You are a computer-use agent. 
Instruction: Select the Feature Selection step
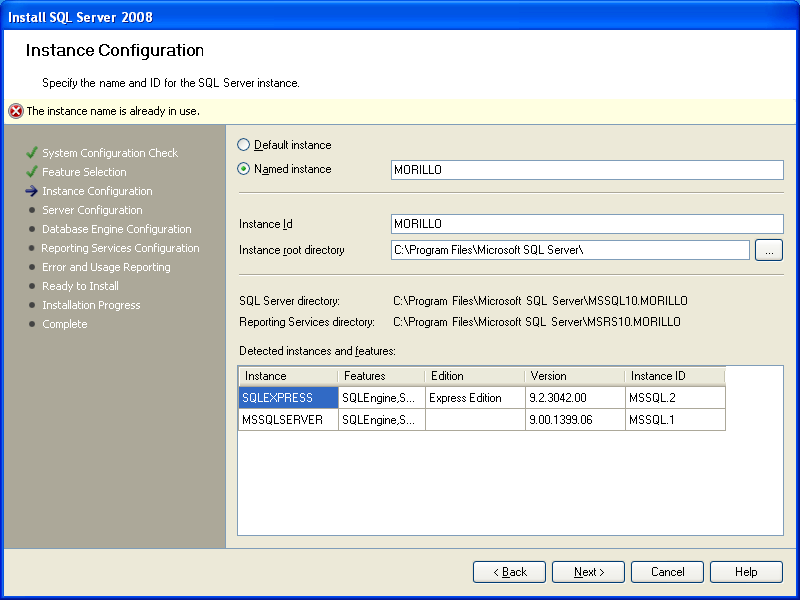(x=84, y=172)
